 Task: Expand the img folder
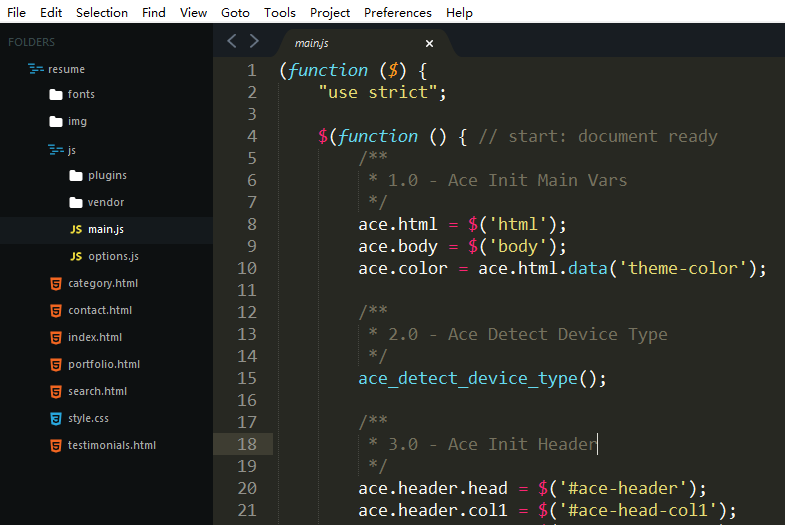tap(77, 122)
